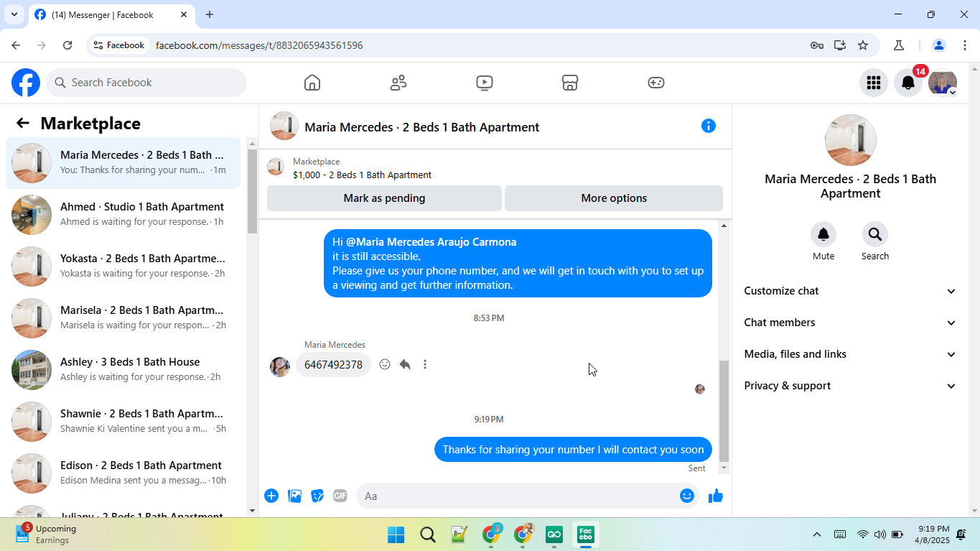Open the $1,000 - 2 Beds 1 Bath Apartment listing
This screenshot has height=551, width=980.
click(x=362, y=175)
